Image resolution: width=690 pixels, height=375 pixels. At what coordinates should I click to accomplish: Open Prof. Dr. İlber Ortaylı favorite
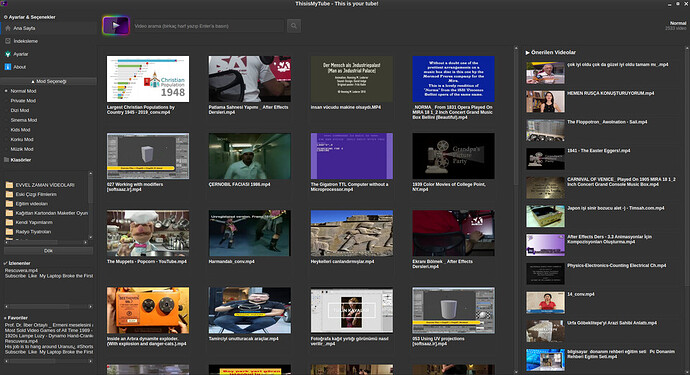coord(48,325)
